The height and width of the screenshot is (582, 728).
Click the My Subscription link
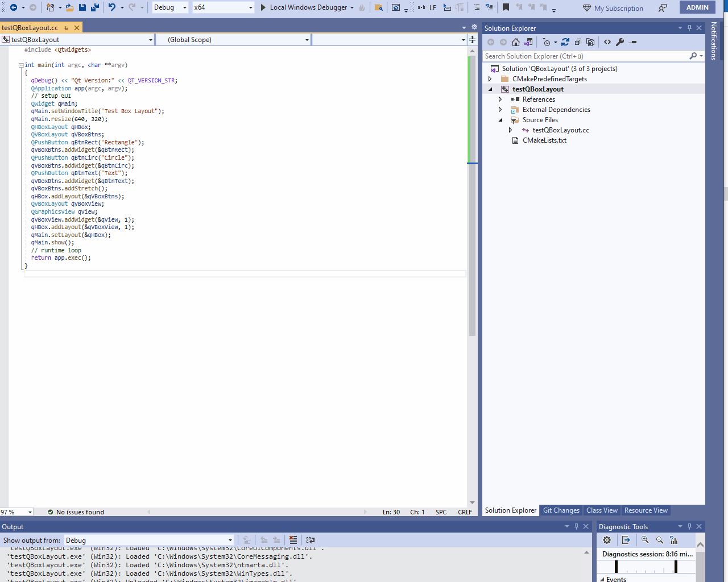pos(613,8)
